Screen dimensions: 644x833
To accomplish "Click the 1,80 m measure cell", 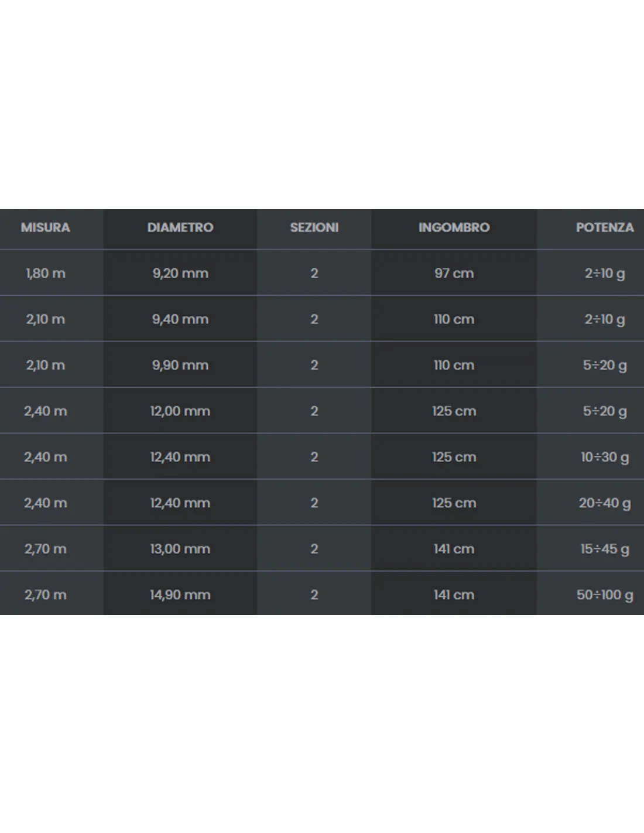I will (46, 273).
